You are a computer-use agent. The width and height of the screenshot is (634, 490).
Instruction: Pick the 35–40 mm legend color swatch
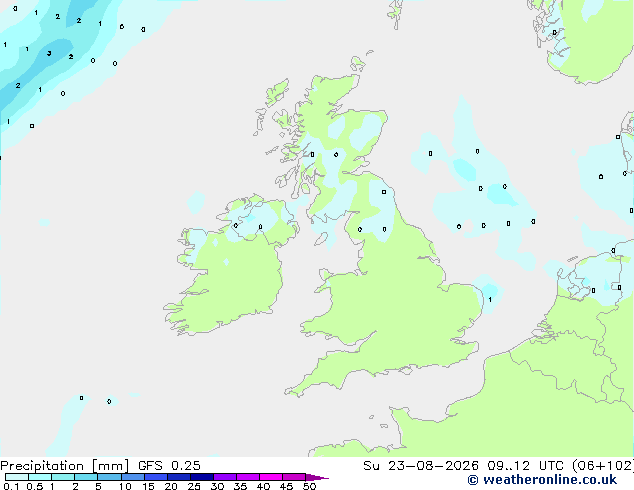click(247, 477)
